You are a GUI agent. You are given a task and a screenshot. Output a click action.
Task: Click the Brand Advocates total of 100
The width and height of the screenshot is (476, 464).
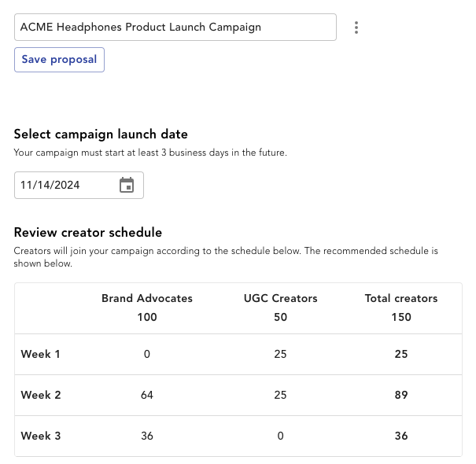tap(147, 317)
